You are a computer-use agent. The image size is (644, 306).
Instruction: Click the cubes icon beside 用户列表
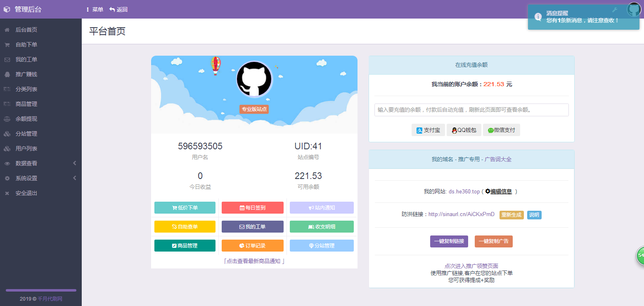click(7, 148)
